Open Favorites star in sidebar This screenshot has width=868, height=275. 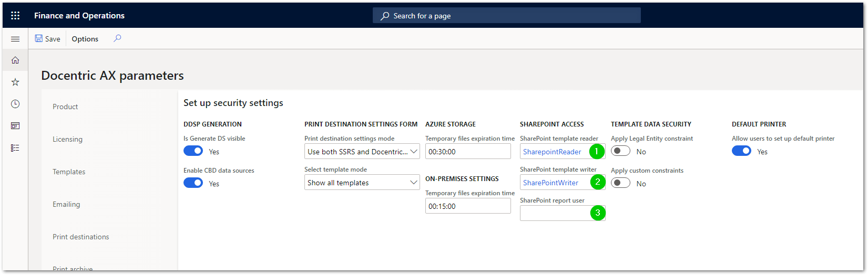[15, 82]
